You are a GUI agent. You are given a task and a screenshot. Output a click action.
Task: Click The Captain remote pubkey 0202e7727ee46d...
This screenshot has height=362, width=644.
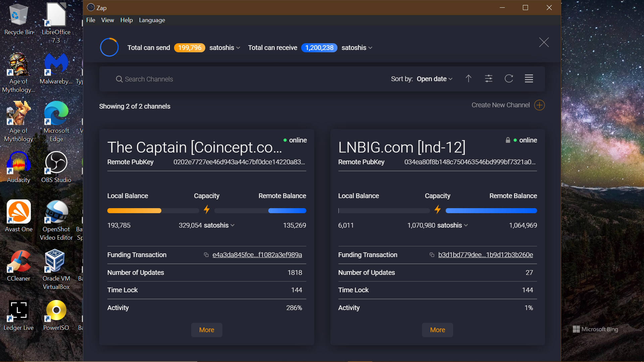click(x=239, y=162)
